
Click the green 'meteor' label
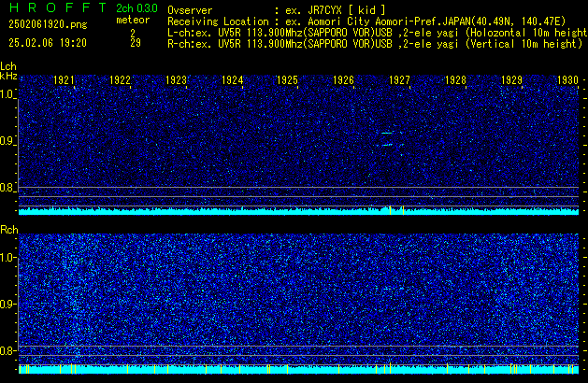coord(133,20)
